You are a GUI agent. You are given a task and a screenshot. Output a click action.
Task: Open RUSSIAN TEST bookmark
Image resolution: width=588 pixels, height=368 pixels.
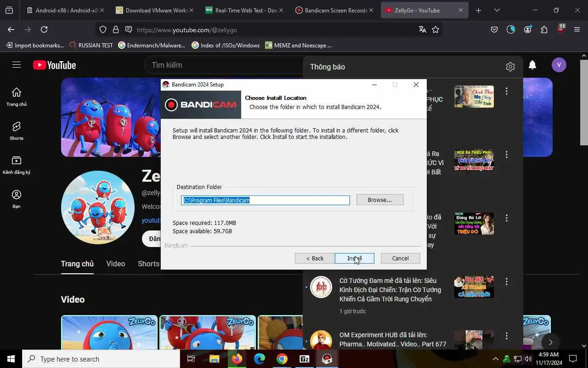coord(91,45)
